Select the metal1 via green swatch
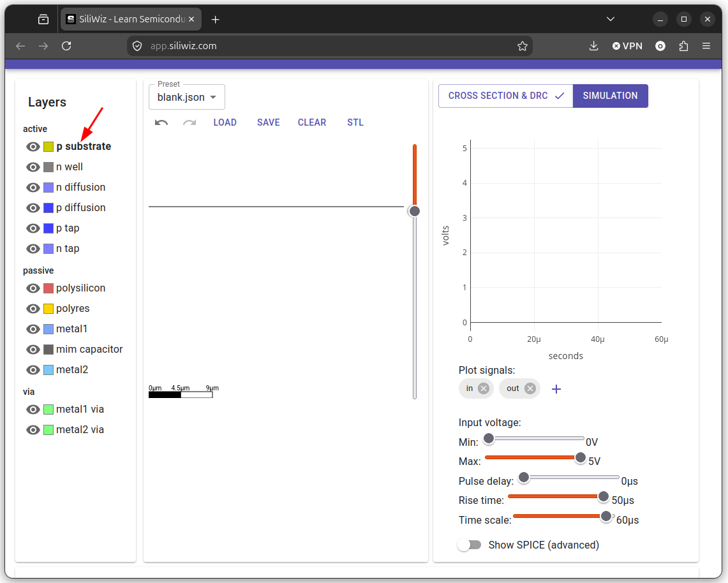The height and width of the screenshot is (583, 728). [x=48, y=410]
